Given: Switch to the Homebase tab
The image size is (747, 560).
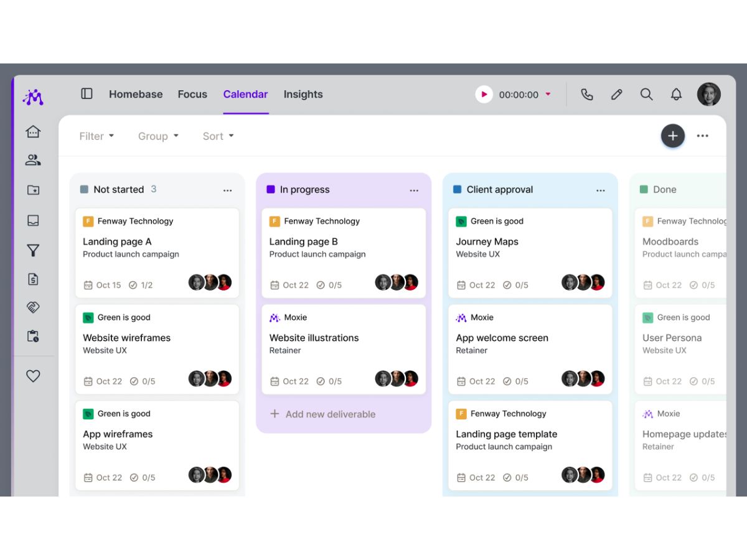Looking at the screenshot, I should [x=136, y=94].
